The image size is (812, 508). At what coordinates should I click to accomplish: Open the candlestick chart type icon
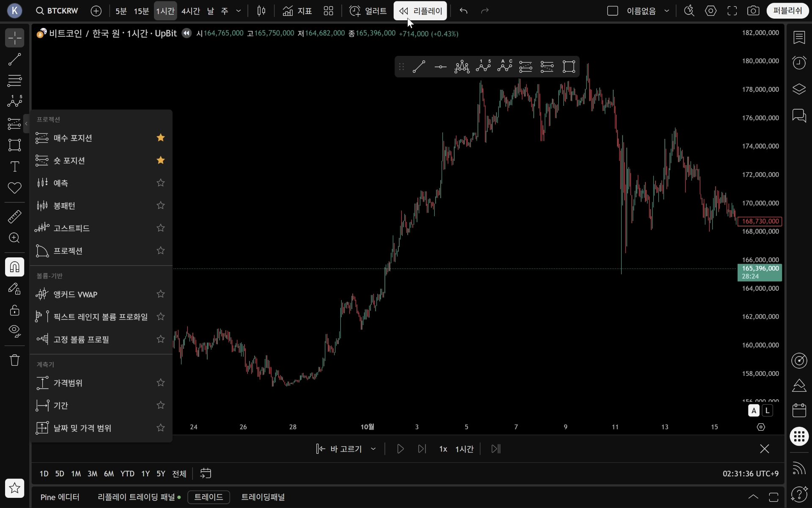tap(261, 11)
